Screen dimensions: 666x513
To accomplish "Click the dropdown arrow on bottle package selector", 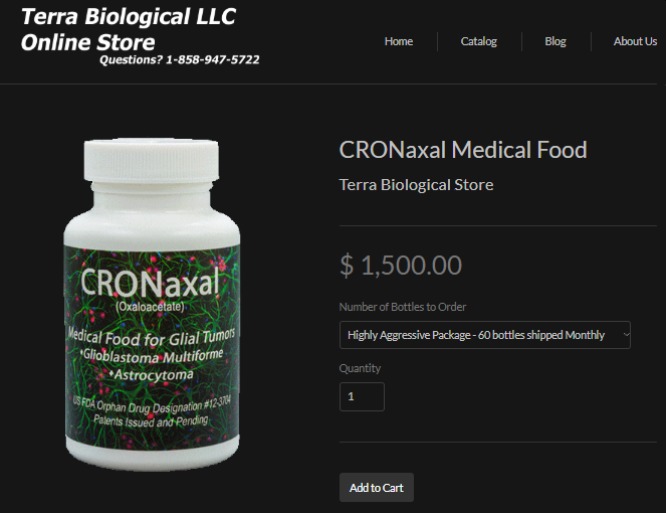I will pos(626,335).
